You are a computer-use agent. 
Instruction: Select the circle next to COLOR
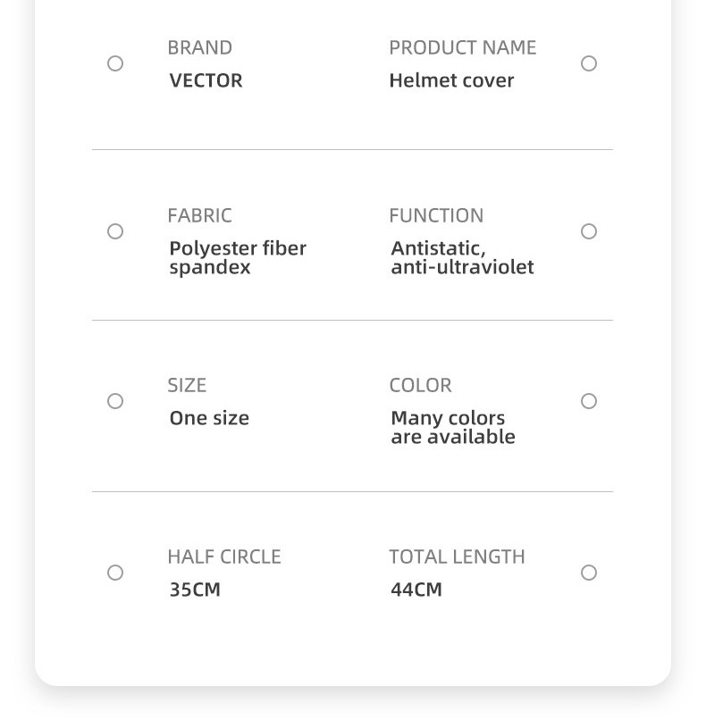[x=589, y=401]
